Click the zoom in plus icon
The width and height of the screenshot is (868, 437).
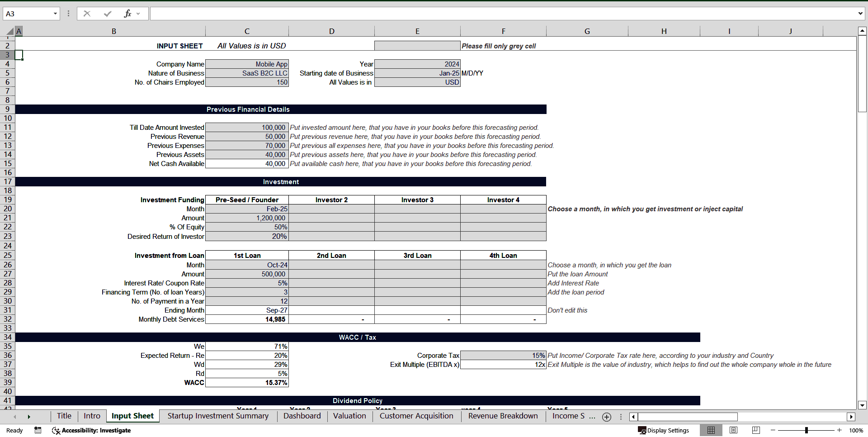840,430
